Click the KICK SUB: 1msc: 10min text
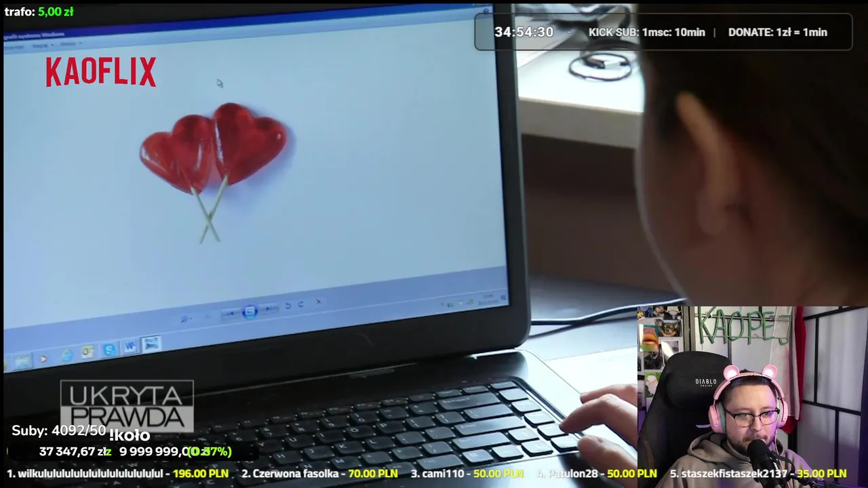This screenshot has width=868, height=488. [x=647, y=32]
